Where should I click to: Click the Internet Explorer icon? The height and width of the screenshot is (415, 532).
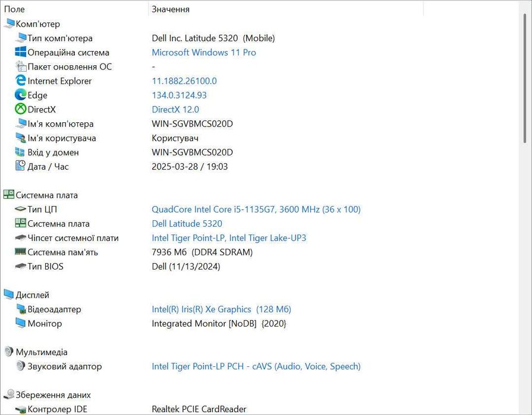(21, 80)
